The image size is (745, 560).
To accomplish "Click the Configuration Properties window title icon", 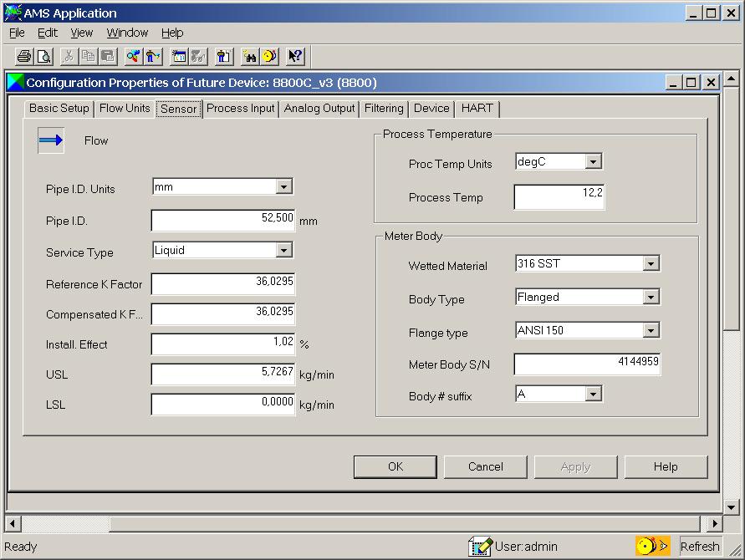I will 15,83.
